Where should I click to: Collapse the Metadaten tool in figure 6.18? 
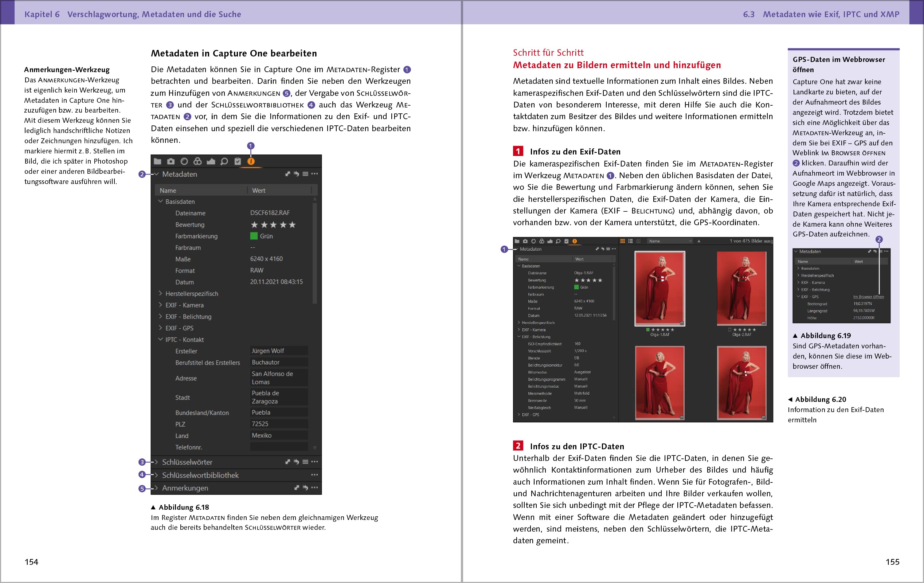point(157,174)
